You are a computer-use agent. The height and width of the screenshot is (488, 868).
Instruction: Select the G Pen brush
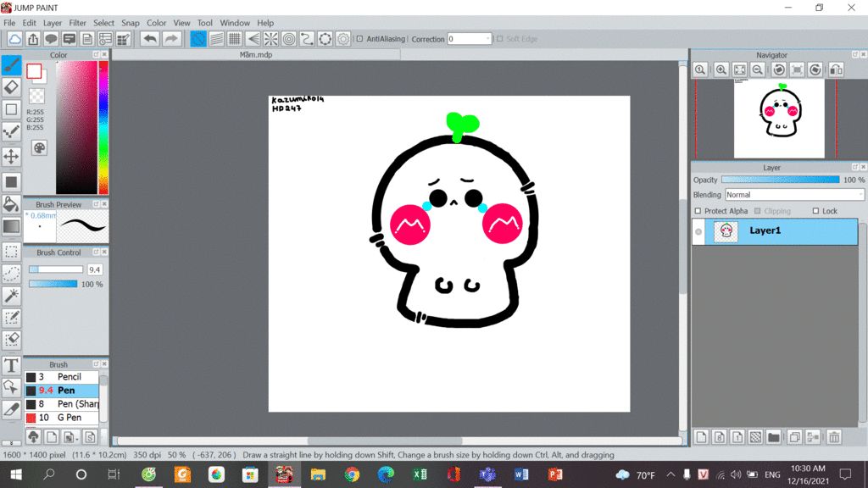(x=61, y=418)
